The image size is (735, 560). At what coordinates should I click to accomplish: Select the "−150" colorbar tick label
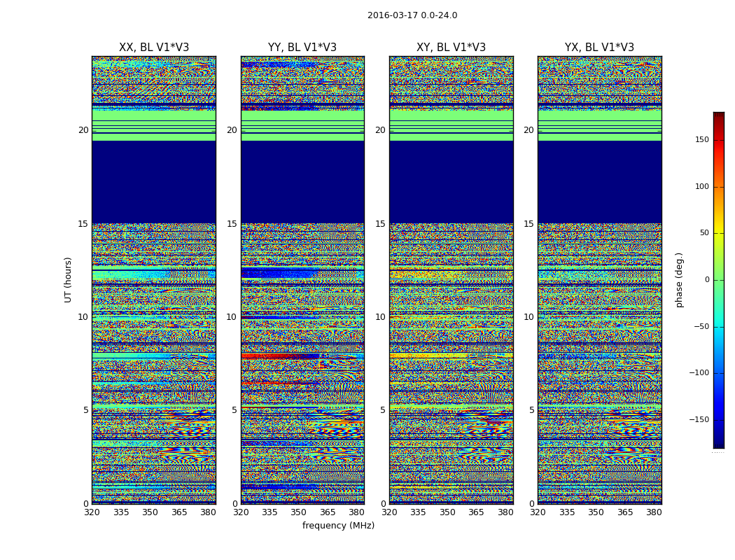[x=699, y=420]
